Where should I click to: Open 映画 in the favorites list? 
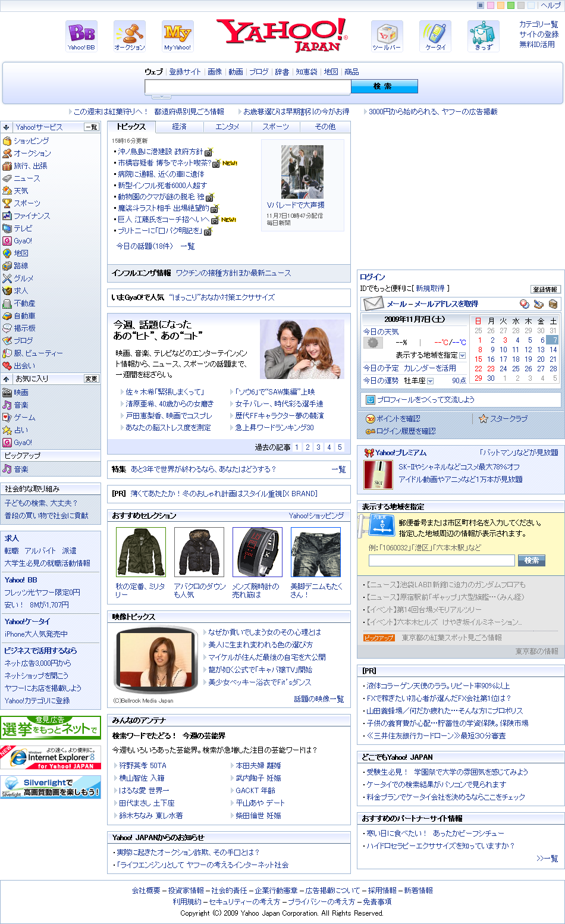(x=21, y=393)
